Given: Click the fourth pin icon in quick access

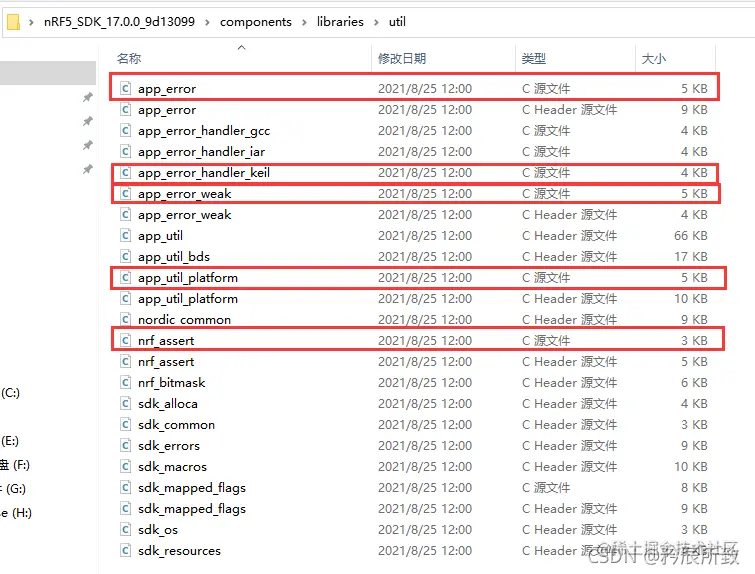Looking at the screenshot, I should tap(88, 169).
